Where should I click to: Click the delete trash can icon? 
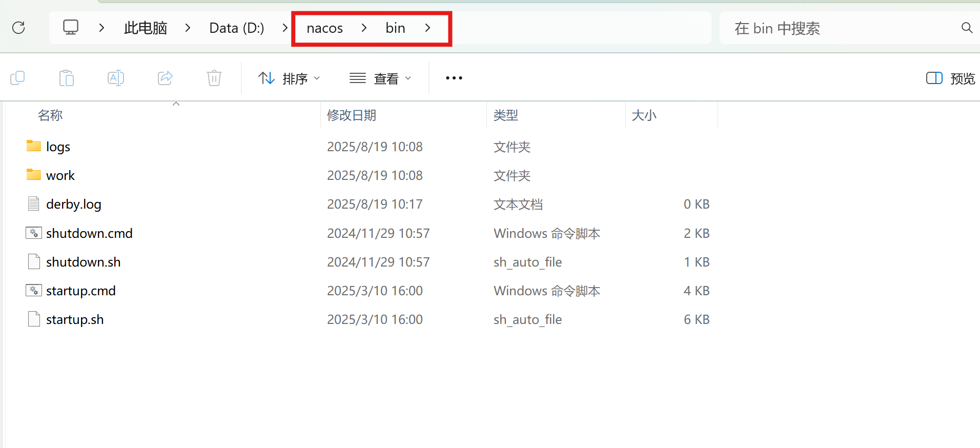(x=214, y=78)
